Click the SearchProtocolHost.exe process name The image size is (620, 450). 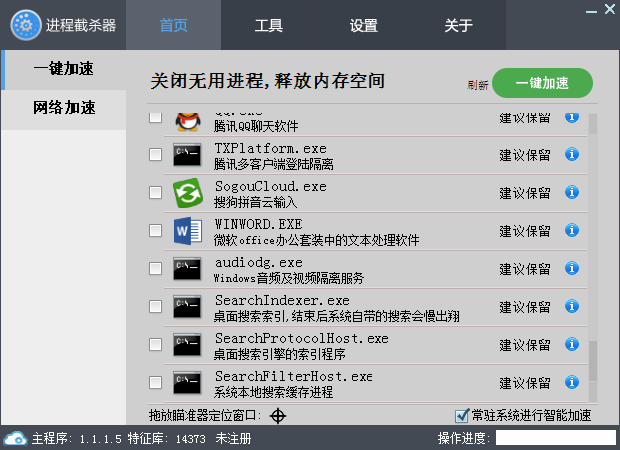tap(302, 338)
